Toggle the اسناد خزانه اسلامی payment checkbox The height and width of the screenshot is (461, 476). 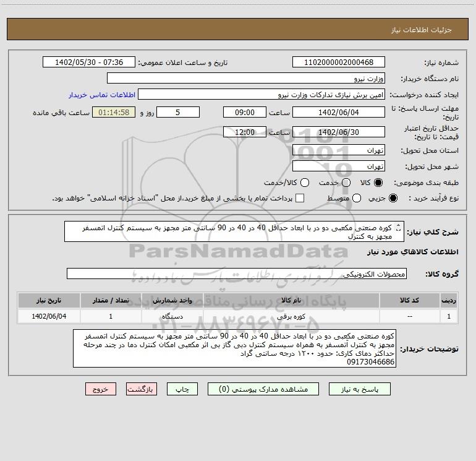(x=300, y=198)
